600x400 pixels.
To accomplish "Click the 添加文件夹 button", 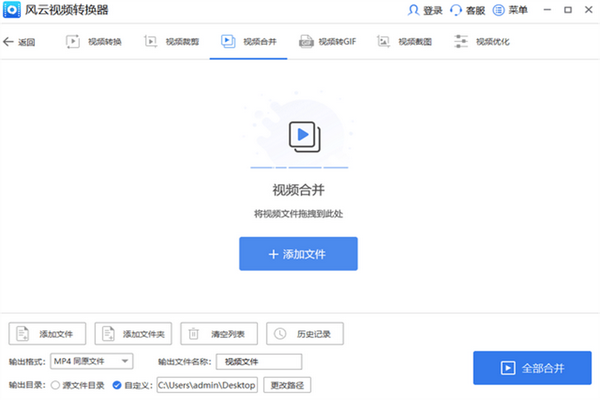I will pyautogui.click(x=133, y=334).
